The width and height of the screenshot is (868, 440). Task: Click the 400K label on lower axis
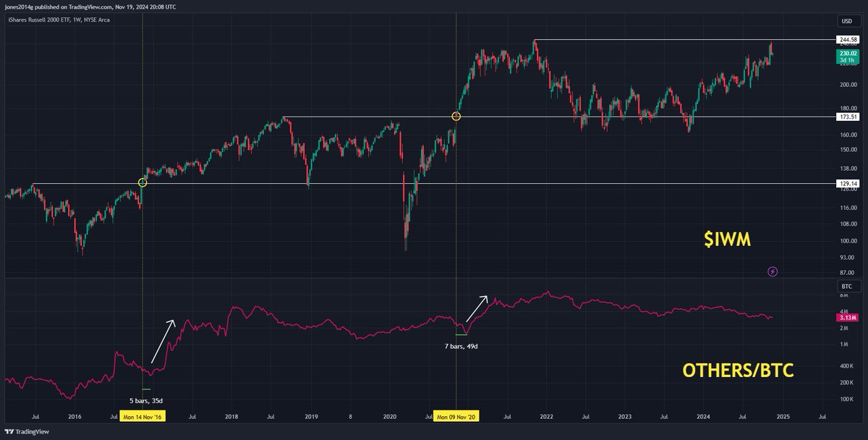click(x=846, y=366)
